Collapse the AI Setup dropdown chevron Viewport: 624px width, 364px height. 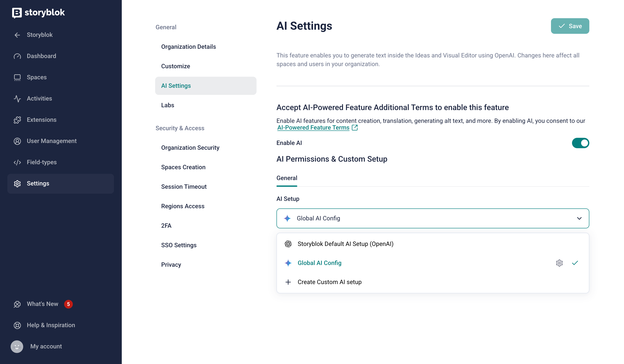[x=579, y=218]
